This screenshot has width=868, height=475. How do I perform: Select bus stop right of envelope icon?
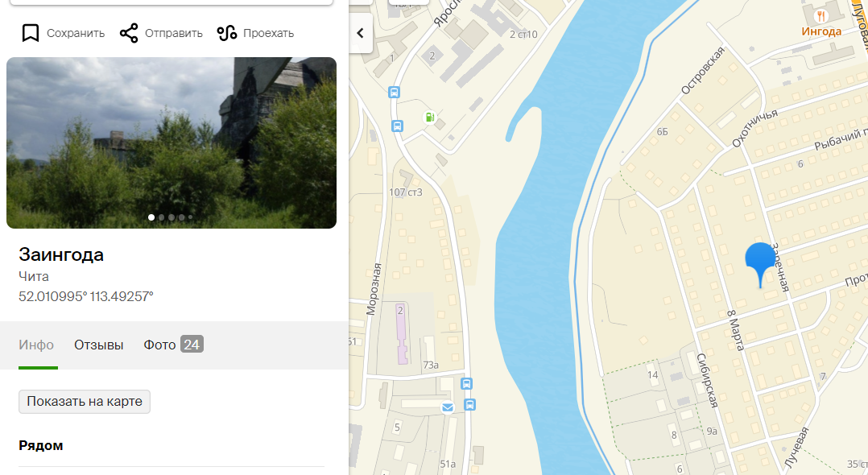tap(469, 404)
